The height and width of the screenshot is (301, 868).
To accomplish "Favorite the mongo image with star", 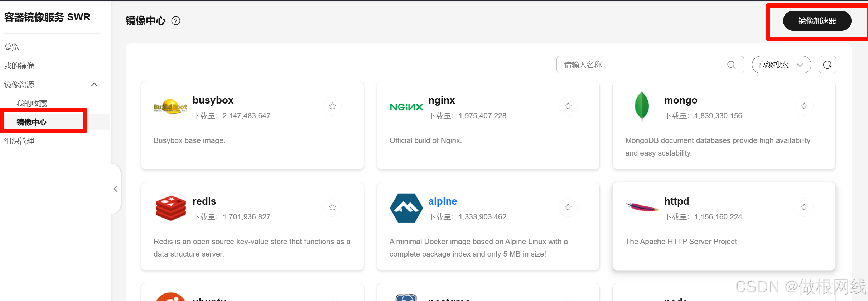I will click(x=804, y=106).
